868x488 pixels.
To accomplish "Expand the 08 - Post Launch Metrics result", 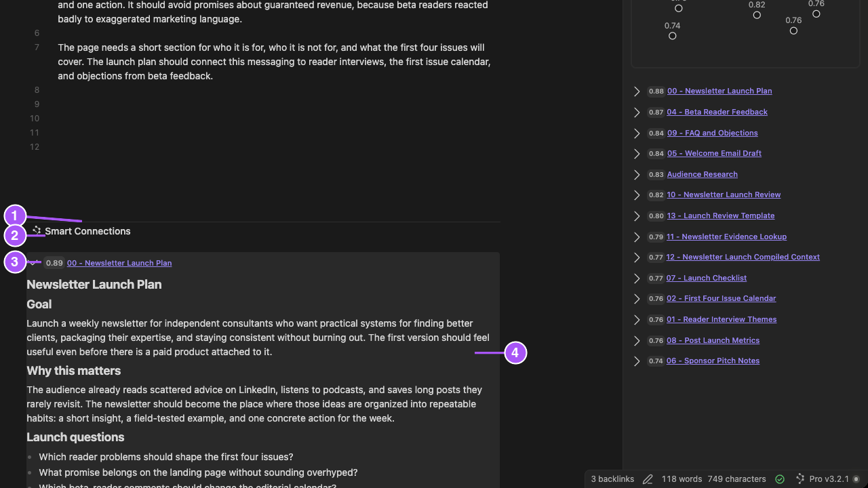I will click(x=637, y=341).
